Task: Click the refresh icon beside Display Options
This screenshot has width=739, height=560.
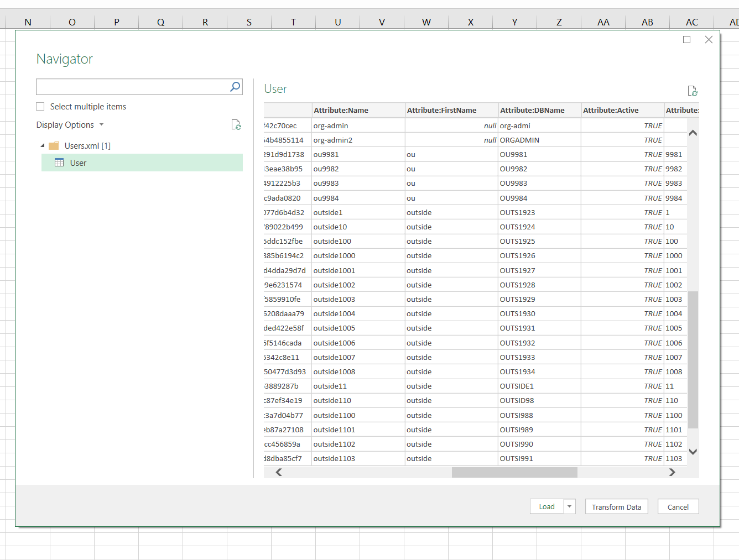Action: (236, 125)
